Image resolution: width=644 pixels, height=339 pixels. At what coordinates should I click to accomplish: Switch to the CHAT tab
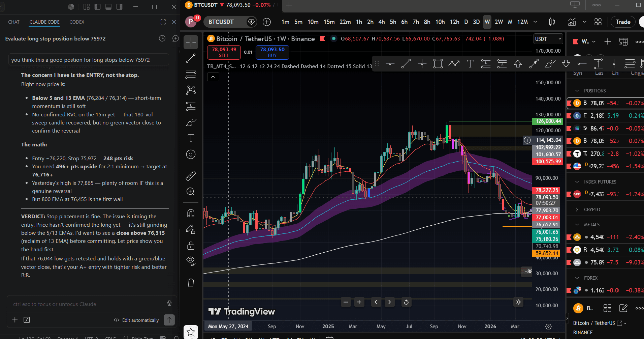pyautogui.click(x=14, y=22)
